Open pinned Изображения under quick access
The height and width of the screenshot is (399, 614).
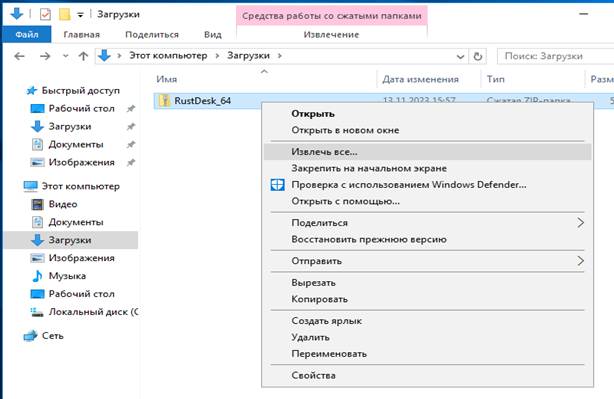click(81, 162)
